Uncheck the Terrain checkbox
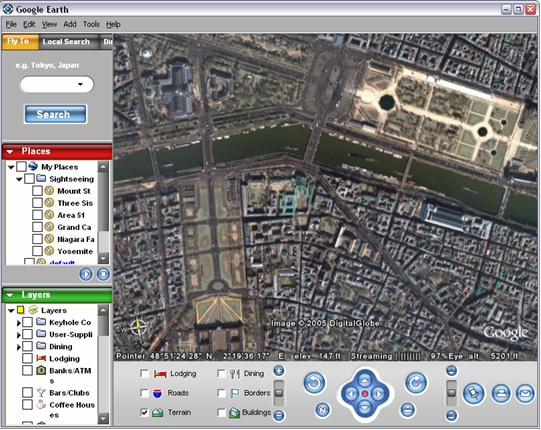 [145, 412]
